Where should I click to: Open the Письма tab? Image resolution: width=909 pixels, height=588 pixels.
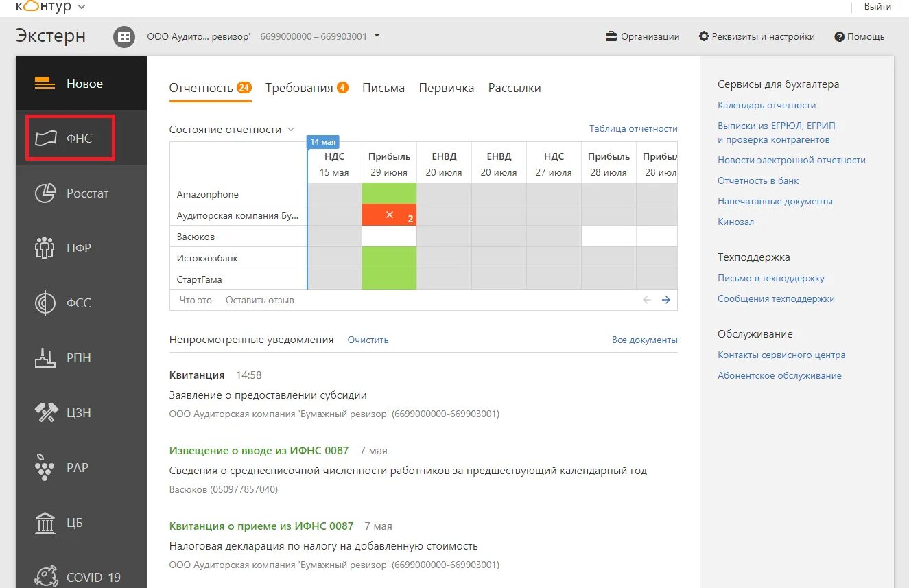[383, 88]
